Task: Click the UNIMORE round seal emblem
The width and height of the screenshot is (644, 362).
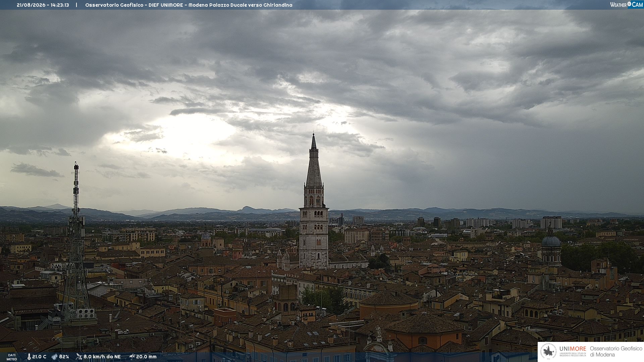Action: [548, 352]
